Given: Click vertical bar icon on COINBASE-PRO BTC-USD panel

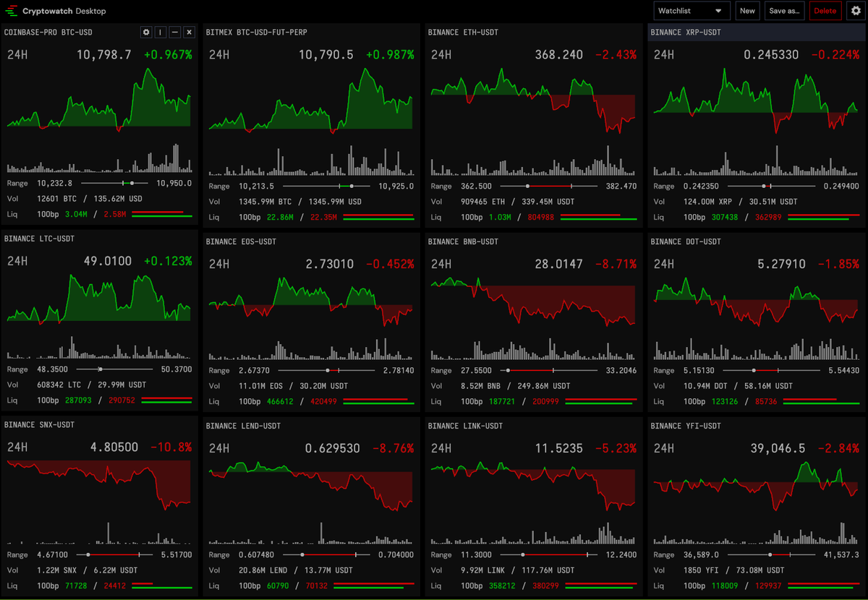Looking at the screenshot, I should [161, 33].
